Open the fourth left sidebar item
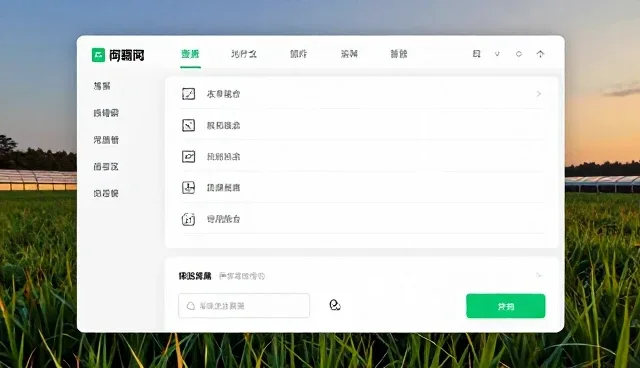The image size is (640, 368). coord(106,166)
